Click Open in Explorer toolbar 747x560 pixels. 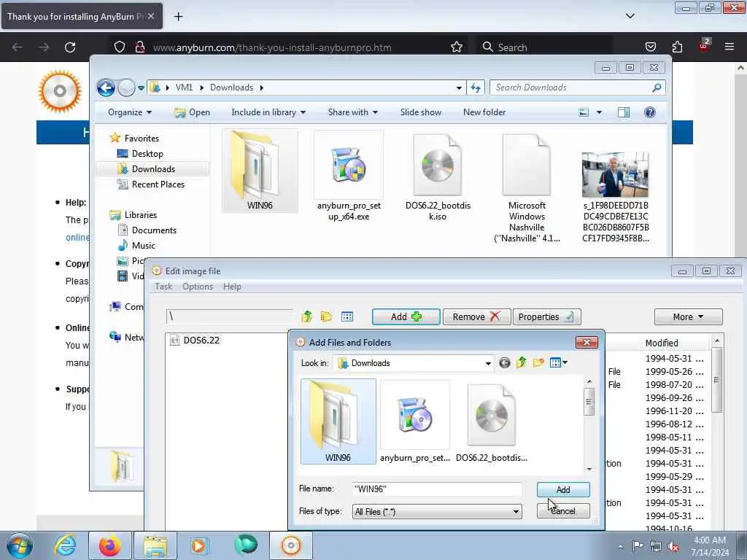pyautogui.click(x=193, y=112)
